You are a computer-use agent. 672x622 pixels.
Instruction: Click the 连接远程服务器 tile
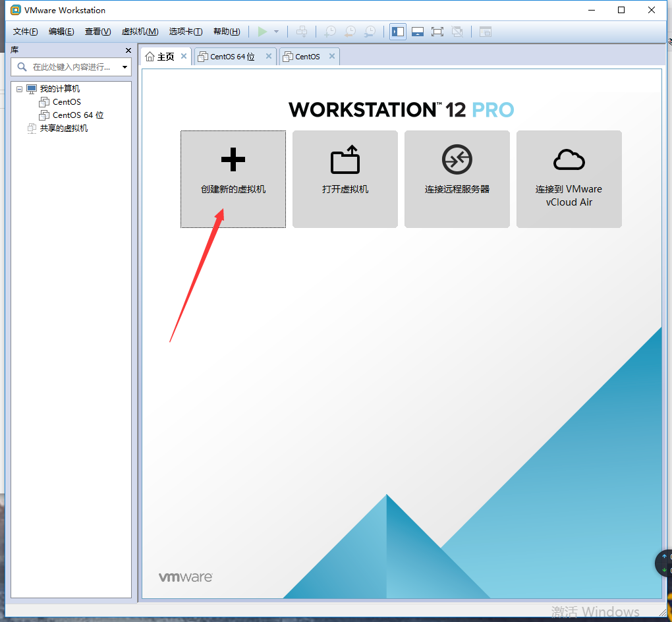(x=457, y=179)
